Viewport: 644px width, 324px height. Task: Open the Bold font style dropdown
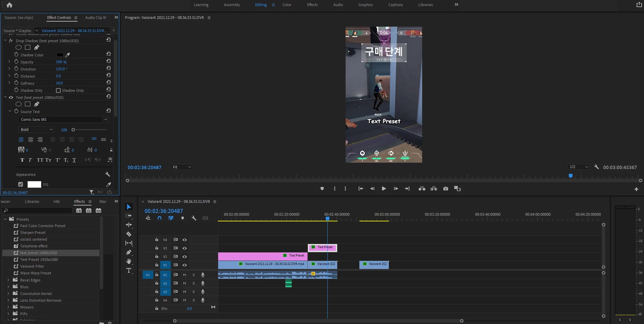[x=36, y=130]
